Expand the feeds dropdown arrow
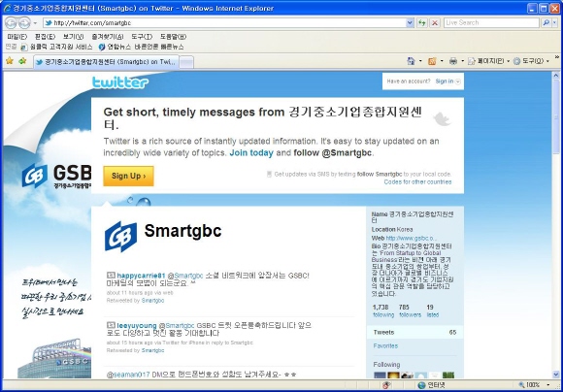563x392 pixels. click(x=442, y=61)
